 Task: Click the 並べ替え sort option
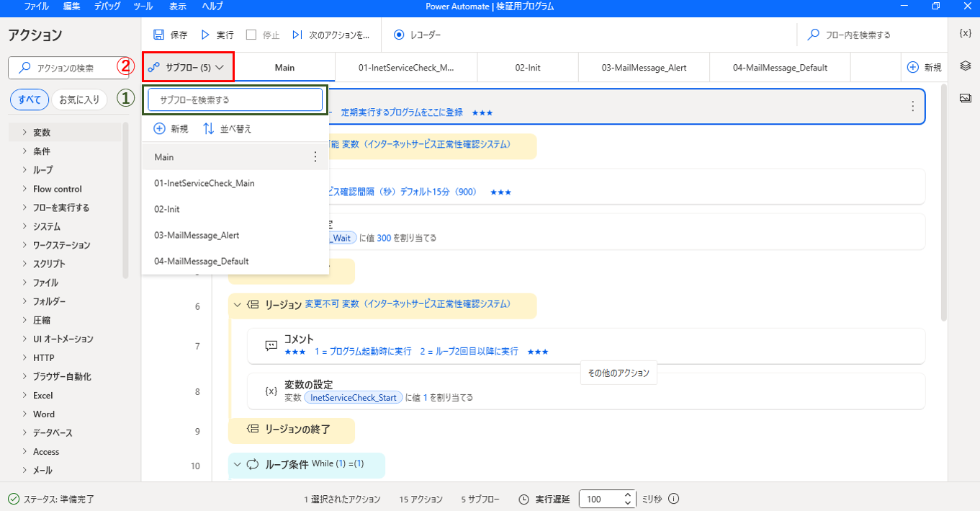[x=227, y=128]
